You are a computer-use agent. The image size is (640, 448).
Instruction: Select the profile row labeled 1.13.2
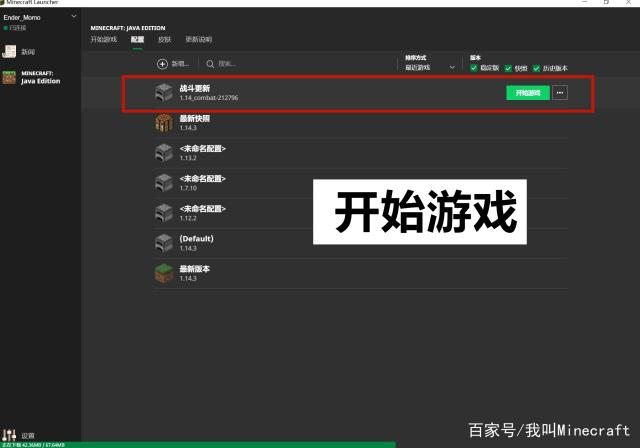pyautogui.click(x=361, y=153)
